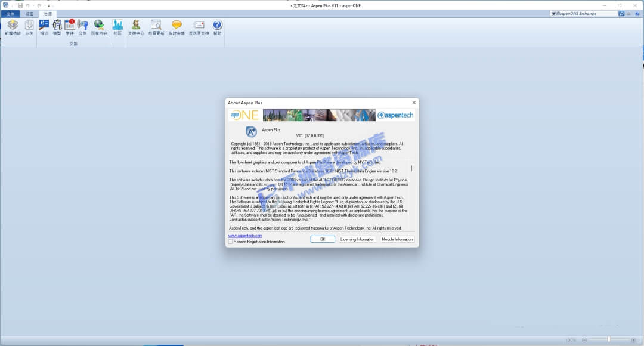Screen dimensions: 644x346
Task: Open the 公告 (Announcements) megaphone icon
Action: click(x=82, y=27)
